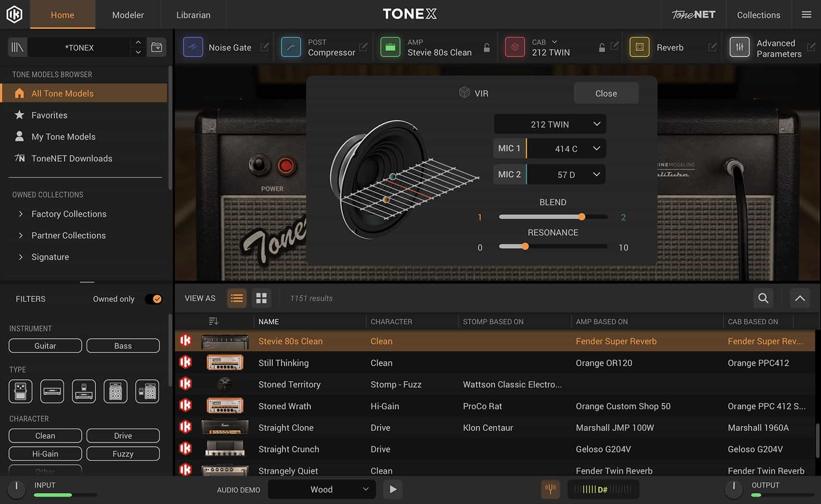Adjust the BLEND slider
The image size is (821, 504).
(582, 217)
